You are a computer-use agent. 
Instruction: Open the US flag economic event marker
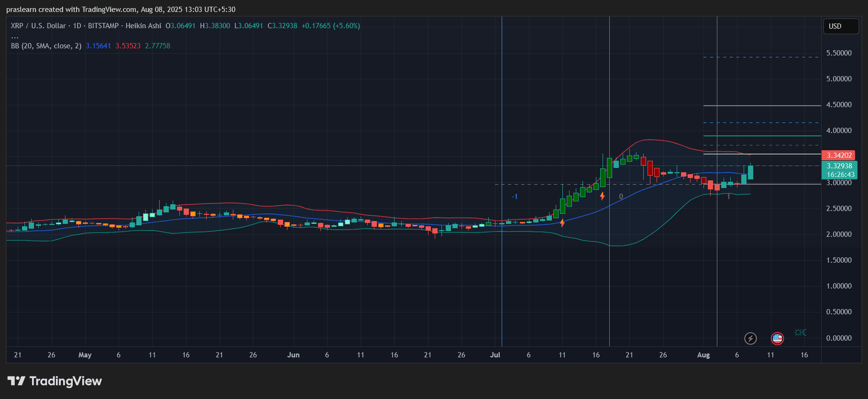pyautogui.click(x=777, y=339)
